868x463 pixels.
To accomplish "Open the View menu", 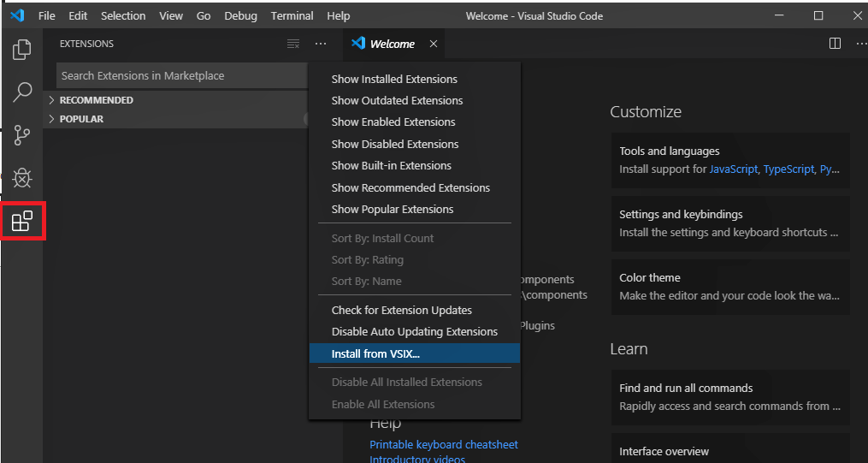I will 171,16.
